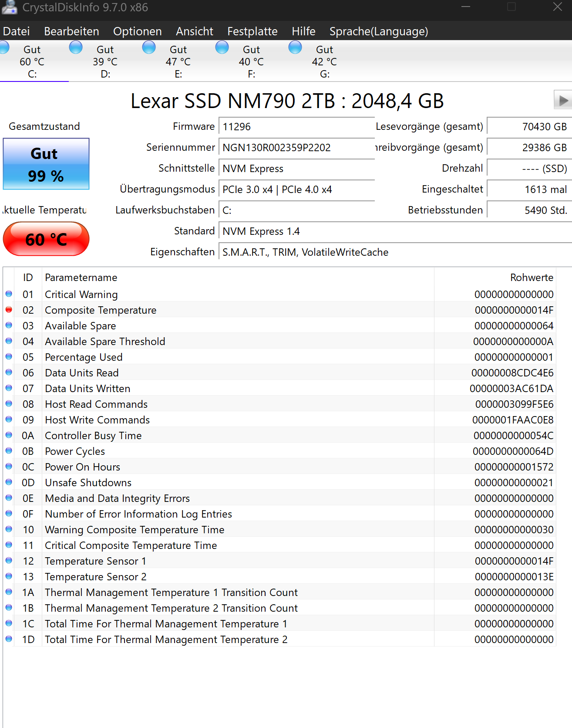The width and height of the screenshot is (572, 728).
Task: Click the status dot for Data Units Read
Action: tap(9, 372)
